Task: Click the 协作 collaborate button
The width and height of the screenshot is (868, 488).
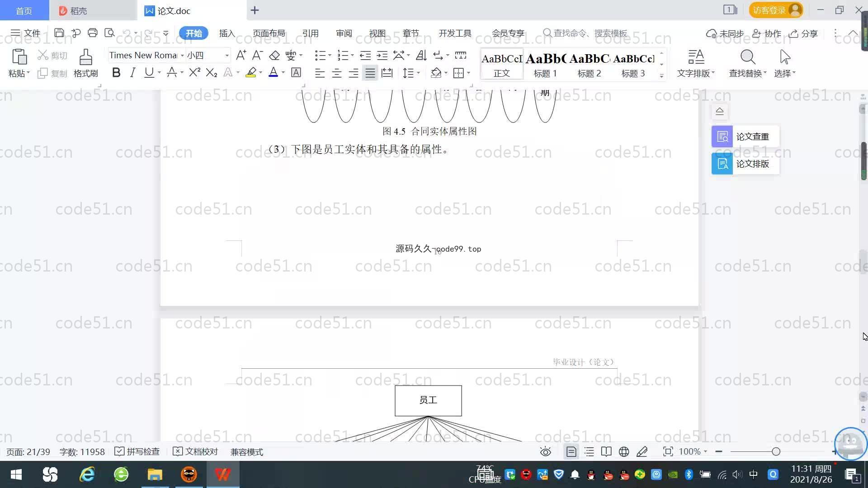Action: (x=767, y=33)
